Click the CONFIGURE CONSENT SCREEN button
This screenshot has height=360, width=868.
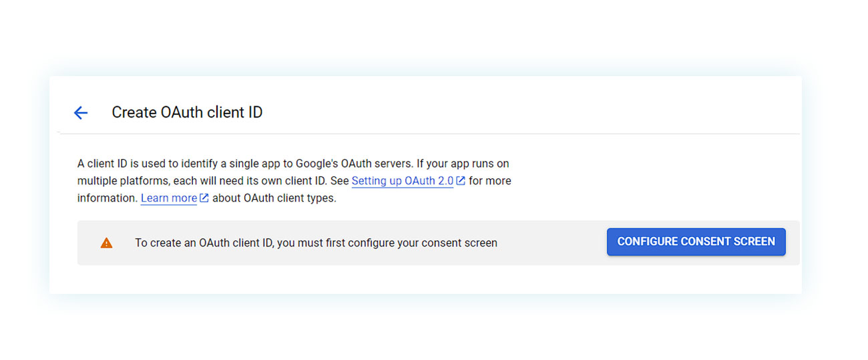696,242
